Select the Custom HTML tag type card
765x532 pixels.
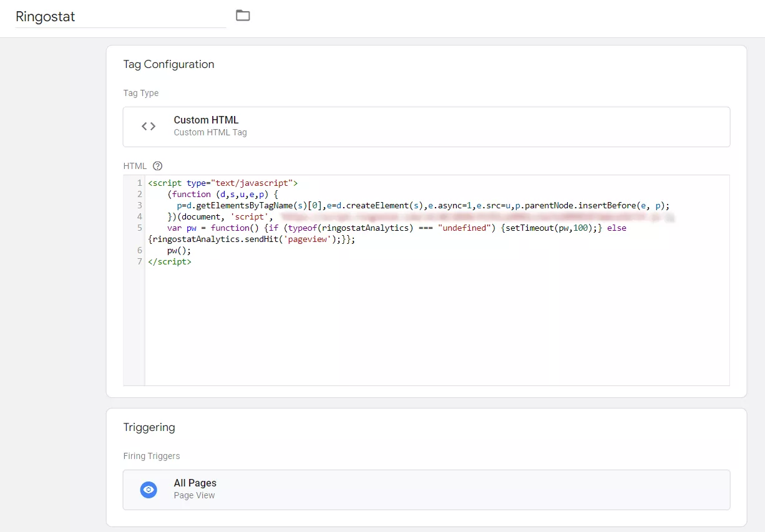pos(426,127)
